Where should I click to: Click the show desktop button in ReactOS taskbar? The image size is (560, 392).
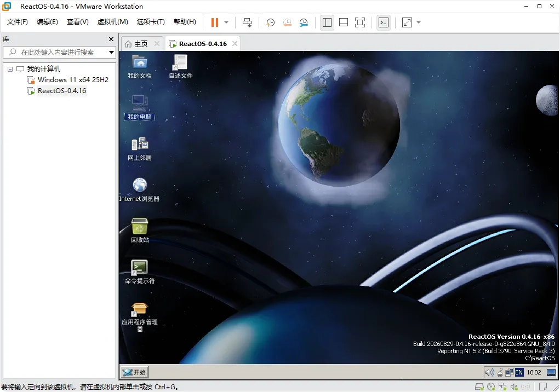click(x=551, y=372)
